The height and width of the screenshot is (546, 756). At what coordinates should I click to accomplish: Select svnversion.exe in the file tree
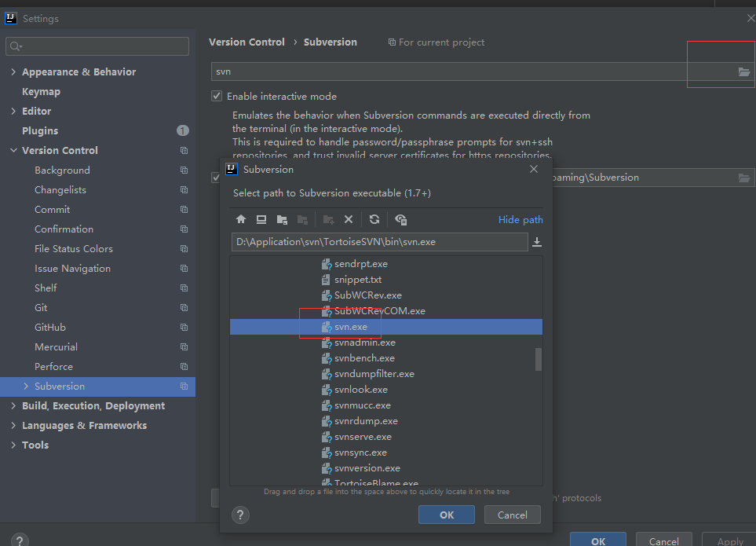(x=385, y=468)
